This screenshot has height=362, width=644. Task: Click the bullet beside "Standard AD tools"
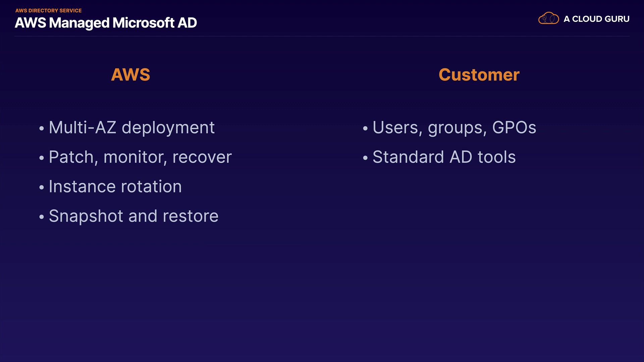pos(365,158)
